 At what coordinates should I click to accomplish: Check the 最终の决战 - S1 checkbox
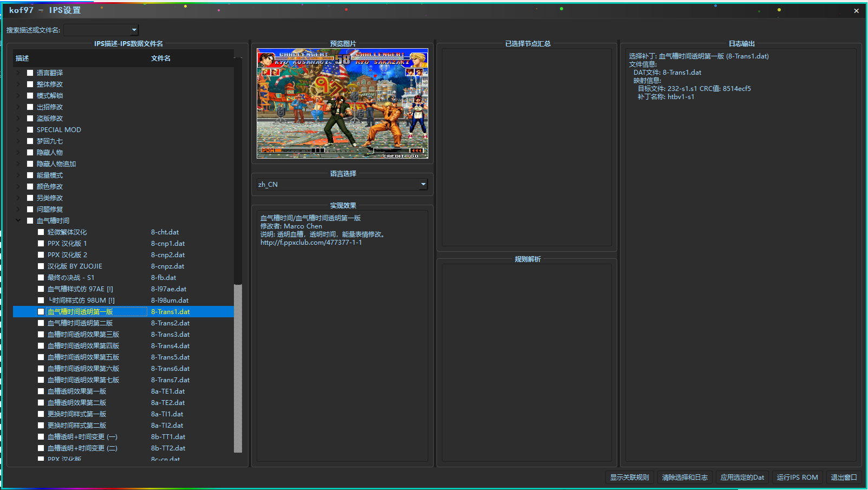pos(41,277)
